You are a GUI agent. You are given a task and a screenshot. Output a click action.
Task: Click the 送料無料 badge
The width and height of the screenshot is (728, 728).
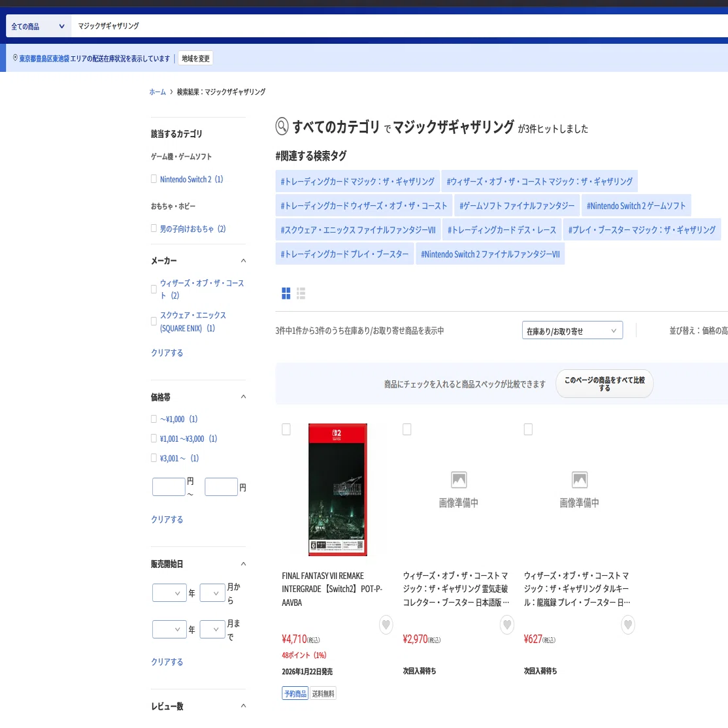[323, 693]
